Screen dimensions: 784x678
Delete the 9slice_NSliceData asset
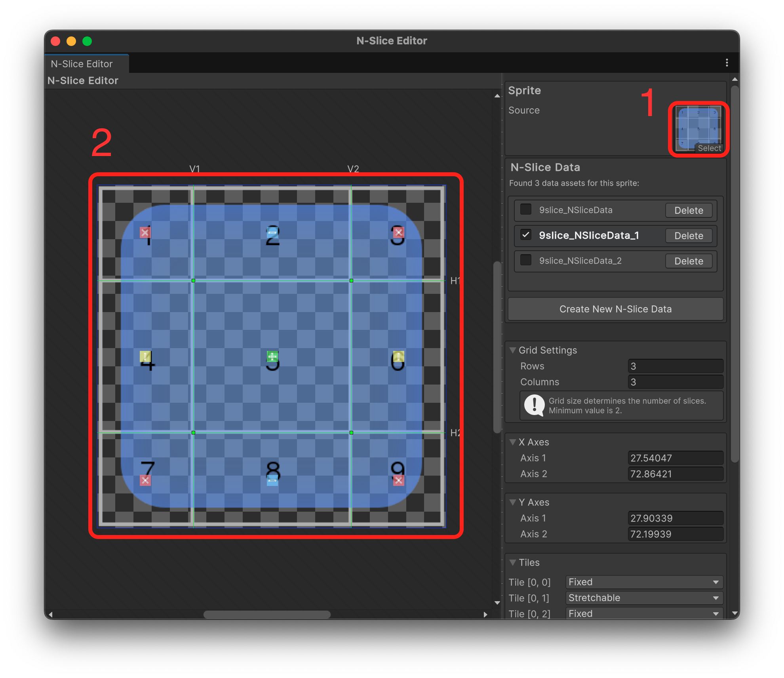689,210
